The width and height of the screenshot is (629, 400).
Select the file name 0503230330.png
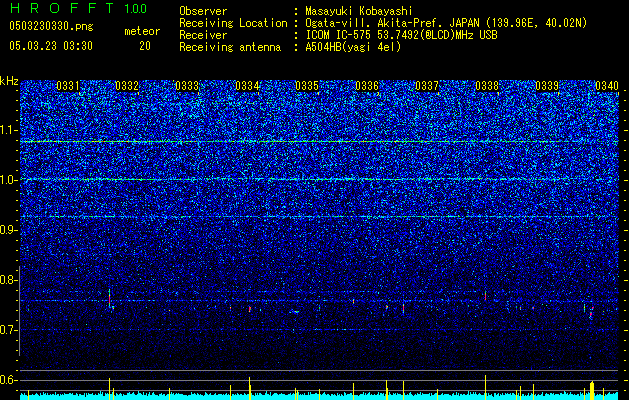point(51,26)
